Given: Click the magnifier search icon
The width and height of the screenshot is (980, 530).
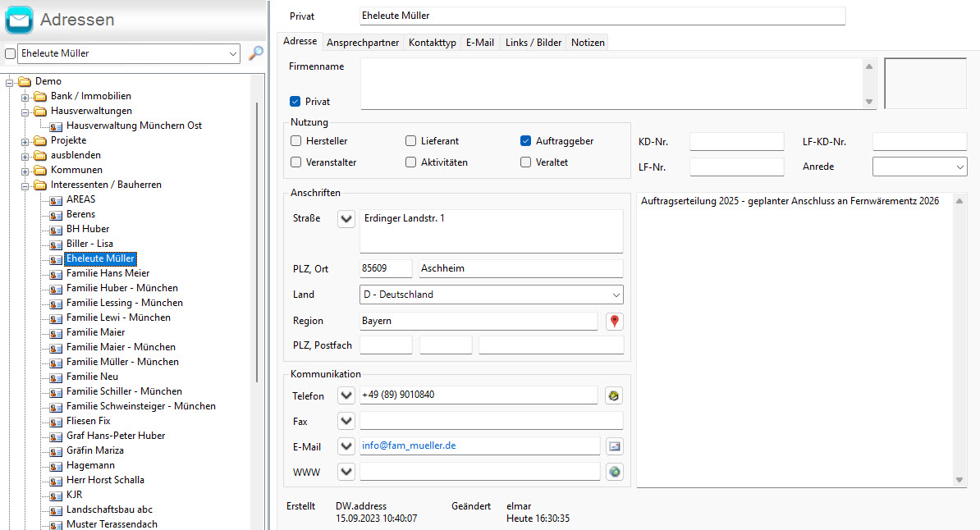Looking at the screenshot, I should pos(256,53).
